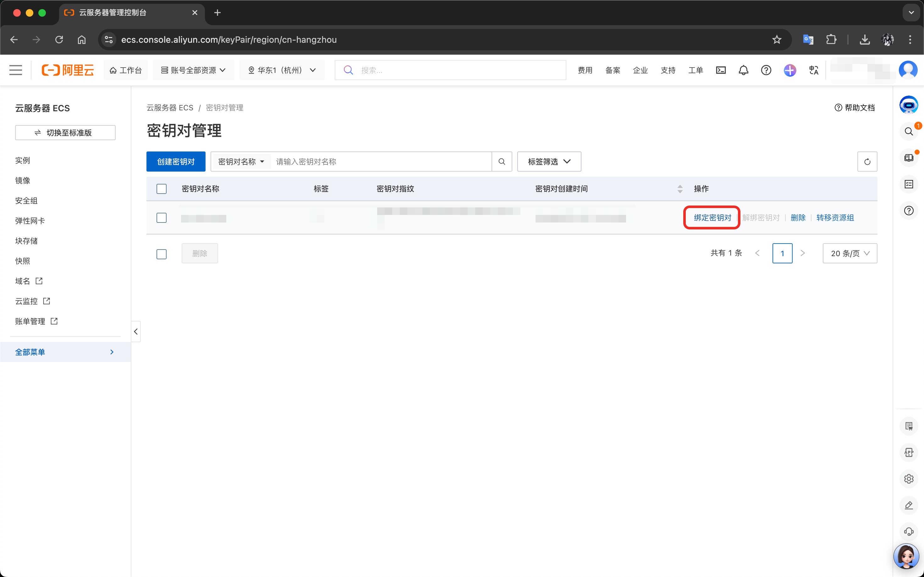Open the 20 条/页 page size dropdown
Image resolution: width=924 pixels, height=577 pixels.
point(850,253)
